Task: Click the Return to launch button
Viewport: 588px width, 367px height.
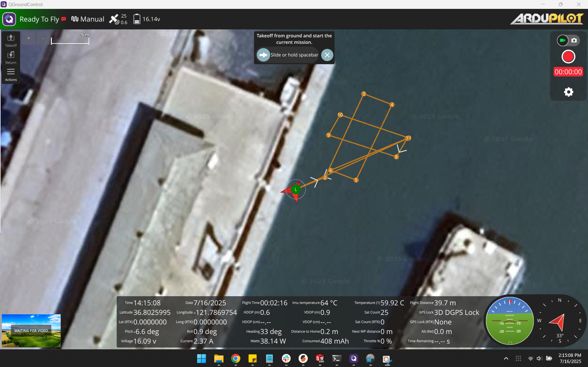Action: coord(11,58)
